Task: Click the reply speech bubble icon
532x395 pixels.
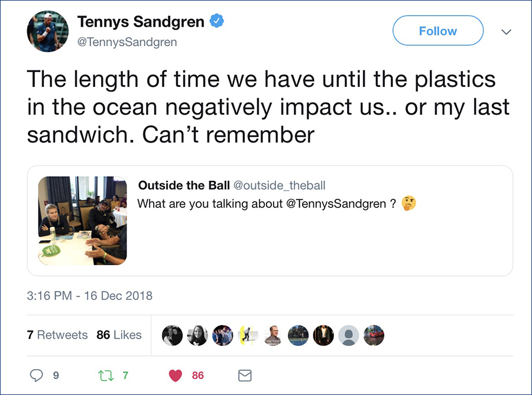Action: coord(36,375)
